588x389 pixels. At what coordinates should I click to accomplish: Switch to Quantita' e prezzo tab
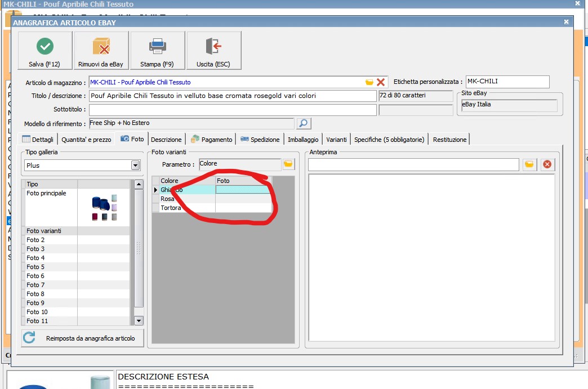point(86,140)
